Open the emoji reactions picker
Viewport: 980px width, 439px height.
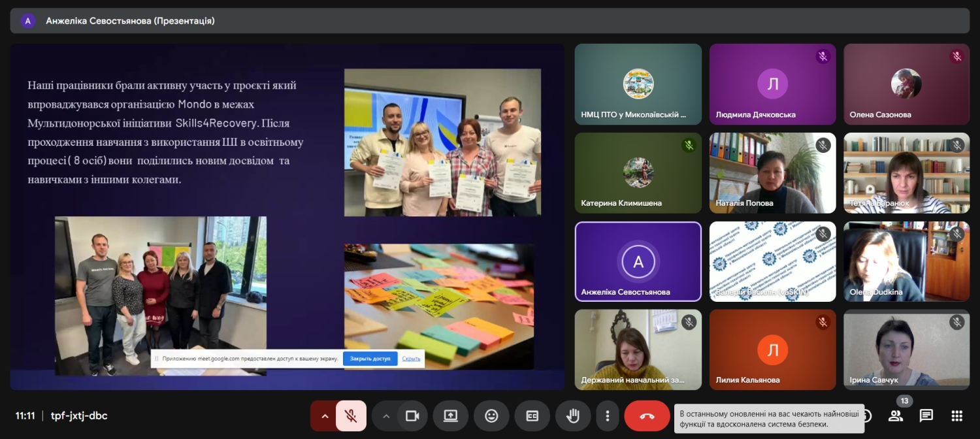491,416
